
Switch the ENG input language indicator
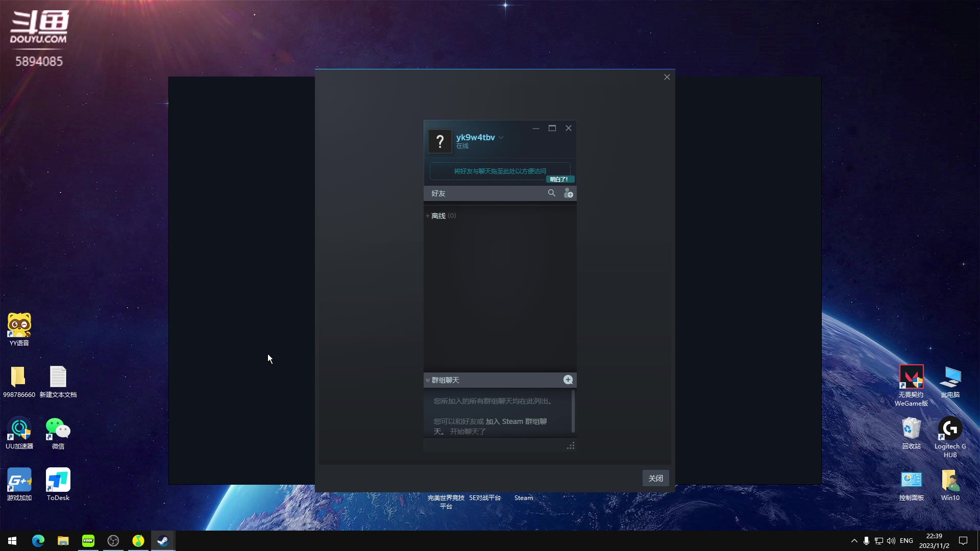pyautogui.click(x=906, y=541)
